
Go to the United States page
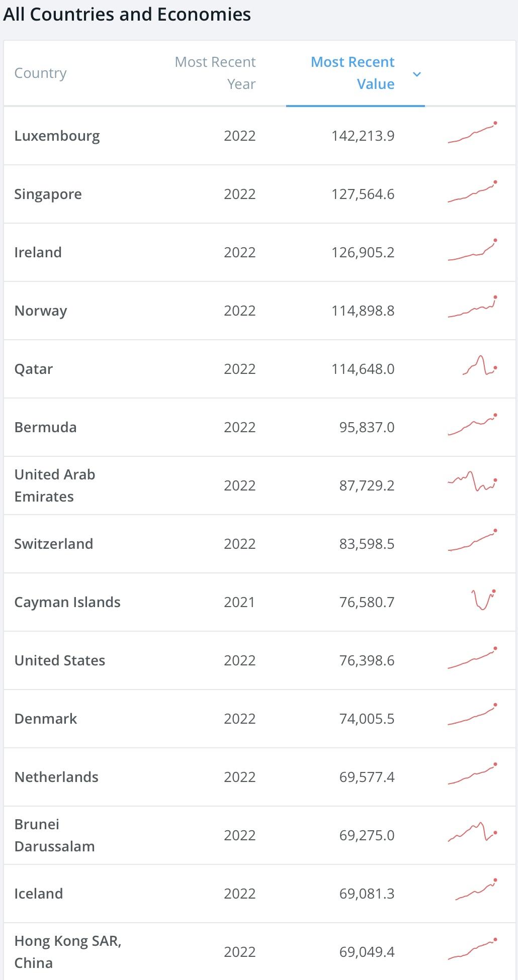pyautogui.click(x=59, y=660)
